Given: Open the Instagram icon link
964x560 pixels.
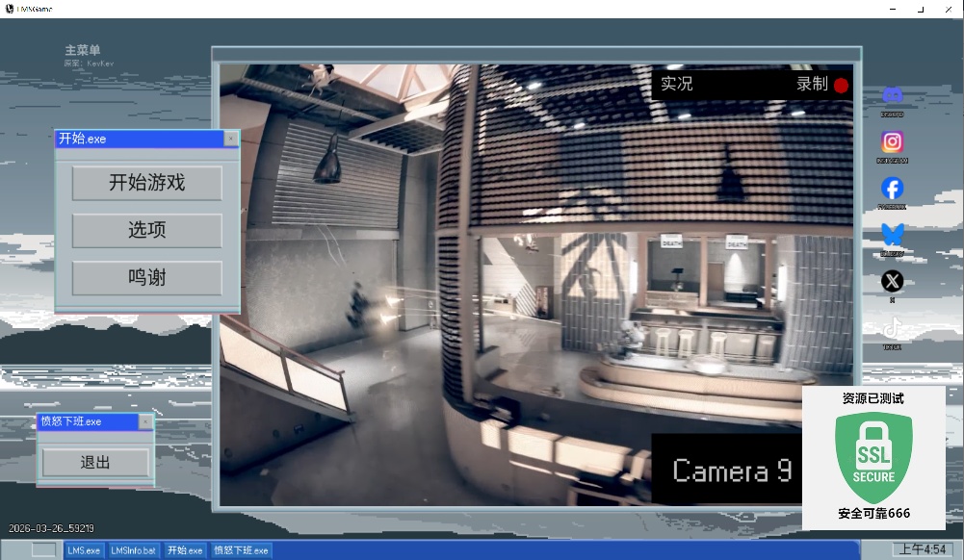Looking at the screenshot, I should (892, 141).
